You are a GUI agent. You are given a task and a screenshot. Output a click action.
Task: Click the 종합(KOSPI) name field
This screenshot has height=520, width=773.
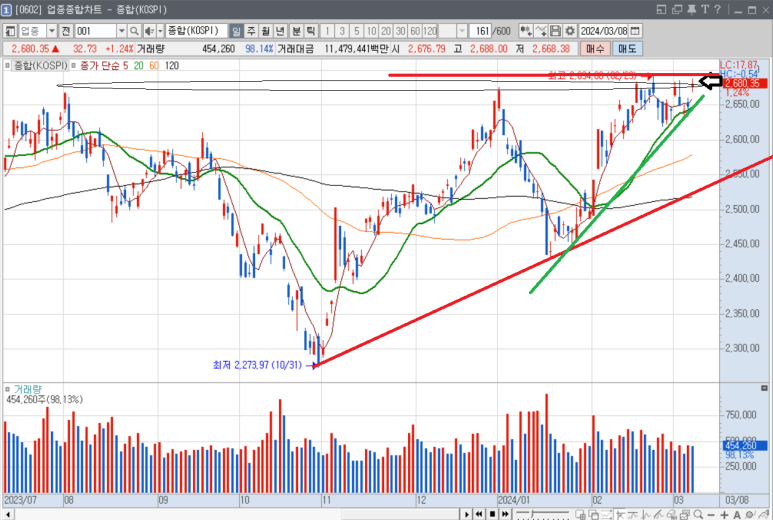196,31
